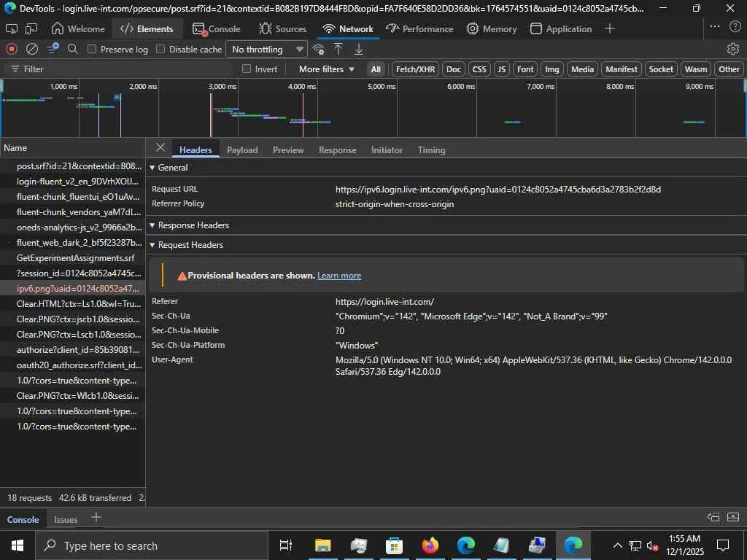Image resolution: width=747 pixels, height=560 pixels.
Task: Click Type here to search box
Action: coord(152,545)
